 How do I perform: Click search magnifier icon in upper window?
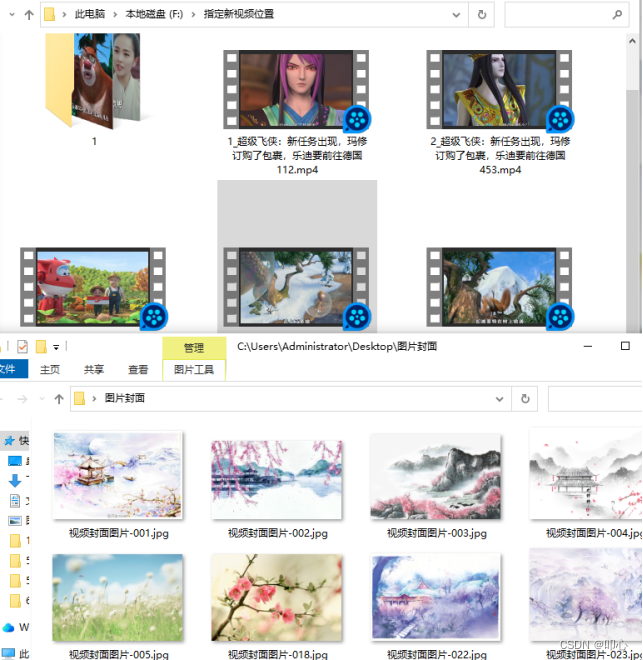tap(617, 15)
